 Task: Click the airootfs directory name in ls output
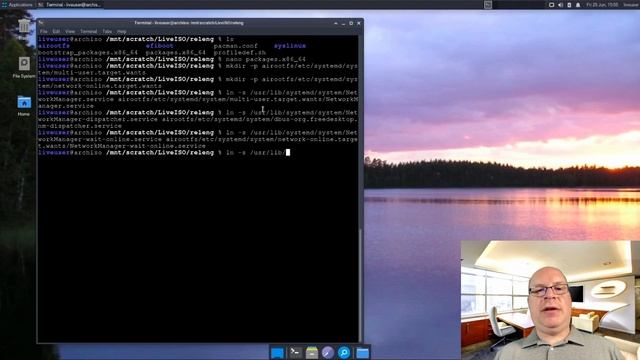click(x=53, y=46)
